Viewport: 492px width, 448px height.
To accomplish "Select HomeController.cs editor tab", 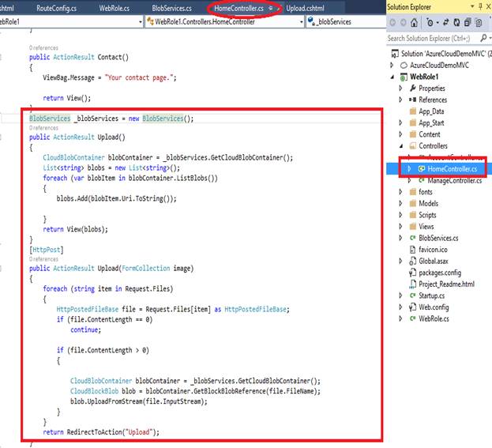I will tap(238, 8).
